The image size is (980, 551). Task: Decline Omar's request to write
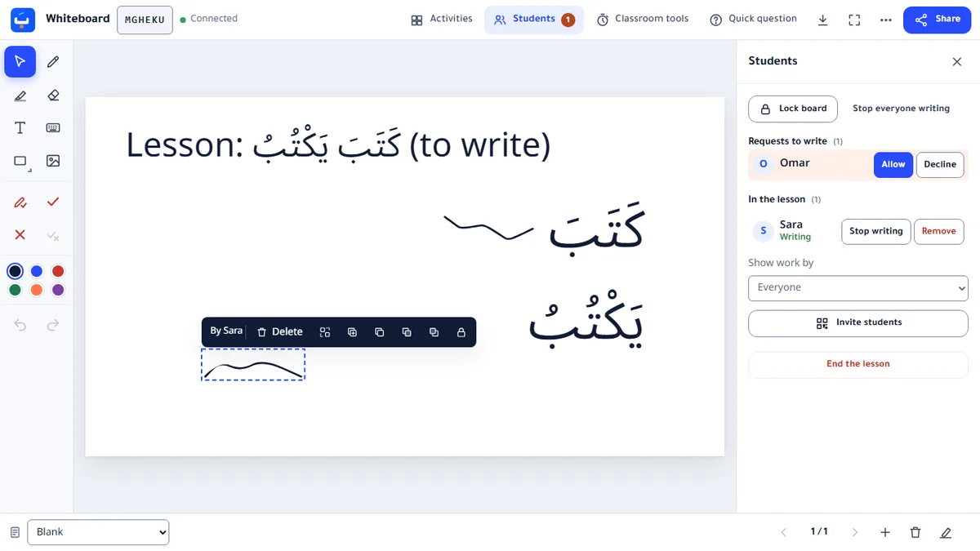(940, 165)
